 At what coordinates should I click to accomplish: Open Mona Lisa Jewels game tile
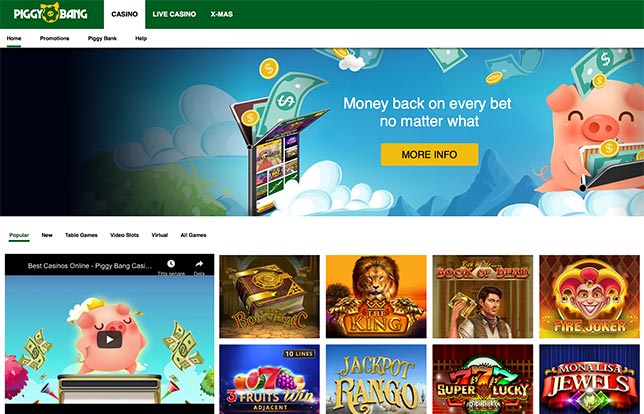pyautogui.click(x=590, y=379)
